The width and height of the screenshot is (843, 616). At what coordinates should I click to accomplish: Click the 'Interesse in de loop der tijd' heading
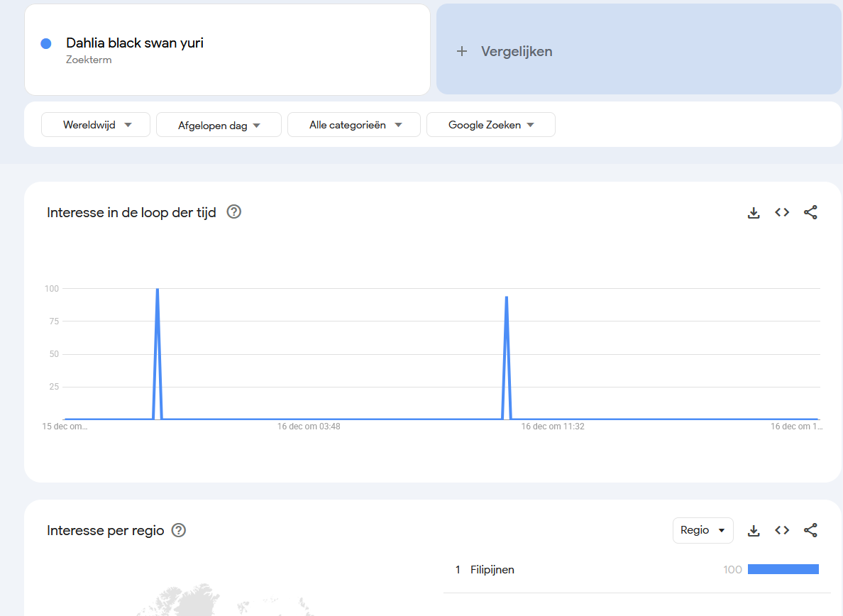[131, 213]
